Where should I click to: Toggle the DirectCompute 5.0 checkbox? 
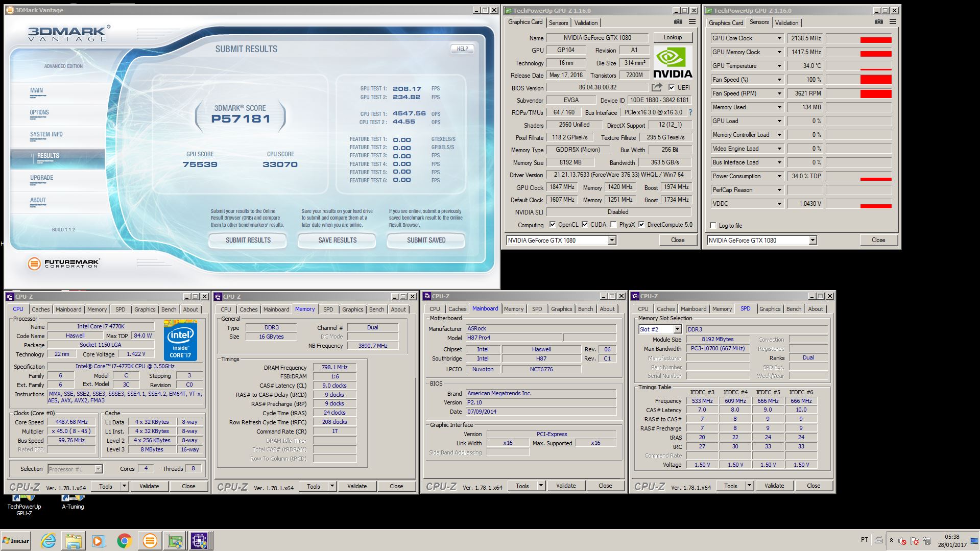(x=641, y=224)
